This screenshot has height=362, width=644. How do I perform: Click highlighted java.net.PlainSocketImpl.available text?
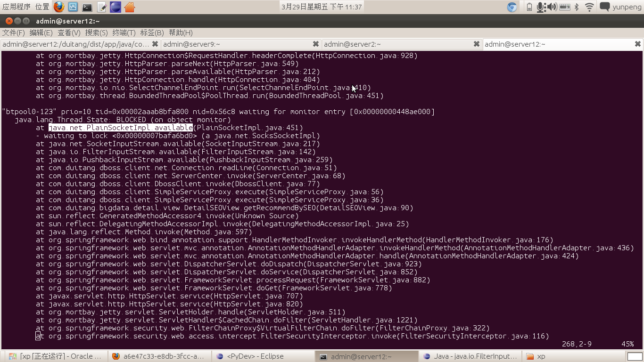[121, 128]
